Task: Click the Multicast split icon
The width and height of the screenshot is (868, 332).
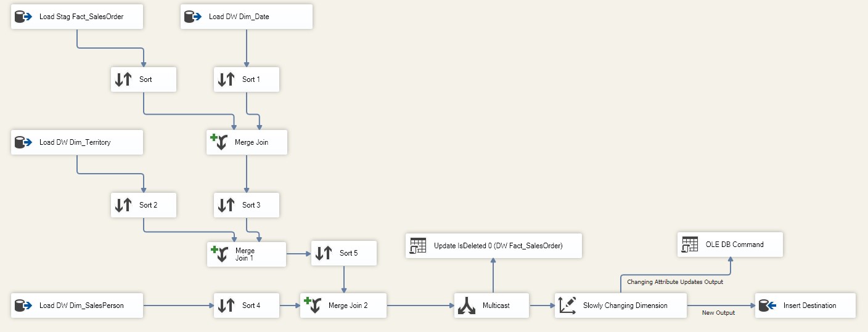Action: 465,306
